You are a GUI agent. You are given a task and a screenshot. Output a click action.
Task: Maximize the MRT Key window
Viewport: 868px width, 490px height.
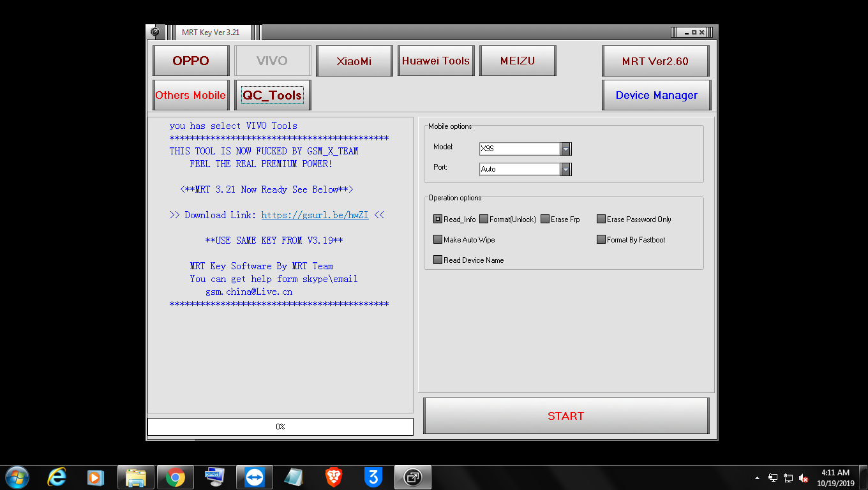click(x=694, y=32)
